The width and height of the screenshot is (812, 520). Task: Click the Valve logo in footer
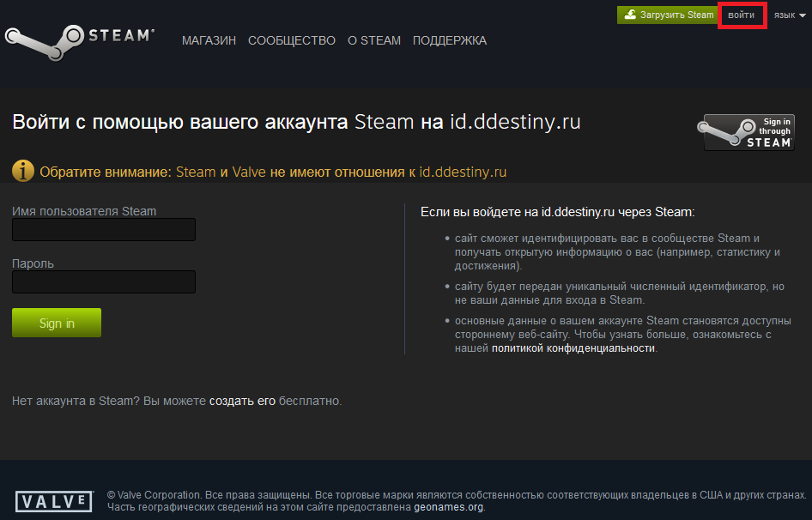(54, 501)
